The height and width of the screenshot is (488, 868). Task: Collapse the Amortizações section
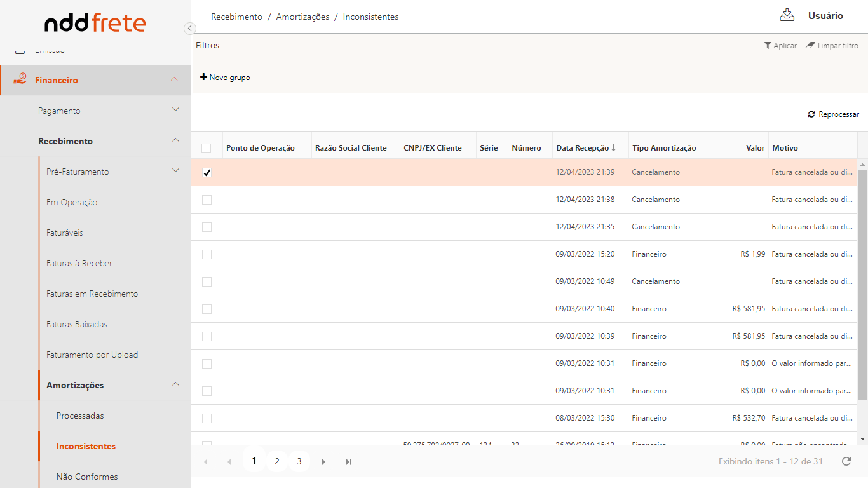pyautogui.click(x=175, y=384)
